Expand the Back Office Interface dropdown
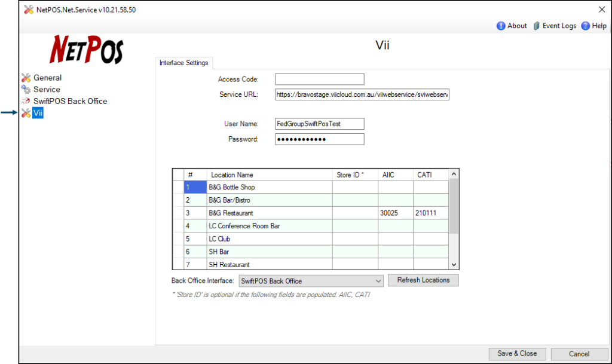 tap(378, 281)
